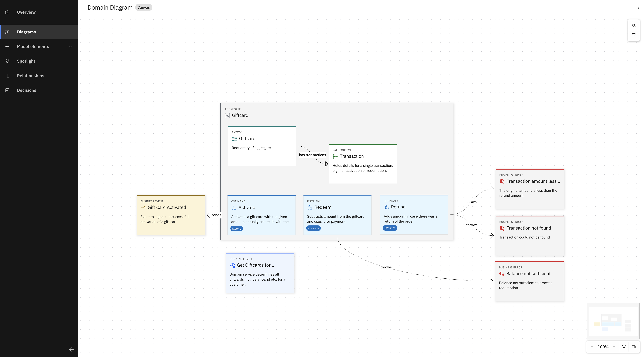644x357 pixels.
Task: Click the Model elements list icon
Action: pyautogui.click(x=7, y=46)
